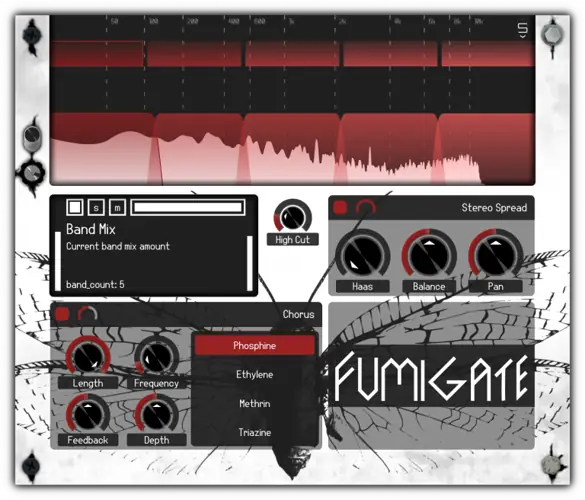This screenshot has width=585, height=500.
Task: Select the fourth band block in the top row
Action: [x=390, y=54]
